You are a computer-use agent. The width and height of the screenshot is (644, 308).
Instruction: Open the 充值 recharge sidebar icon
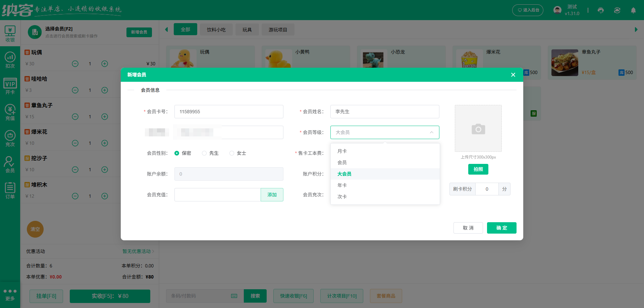point(10,112)
